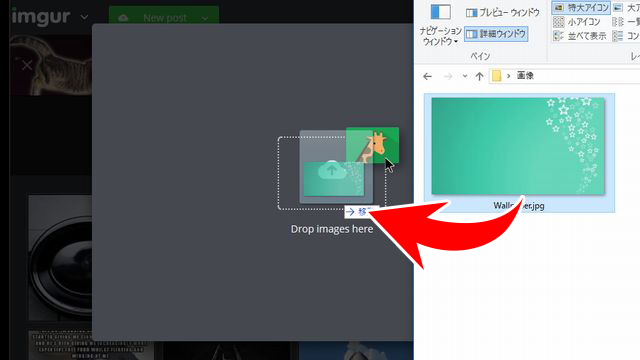Screen dimensions: 640x360
Task: Select the Wallpaper.jpg thumbnail
Action: (x=519, y=153)
